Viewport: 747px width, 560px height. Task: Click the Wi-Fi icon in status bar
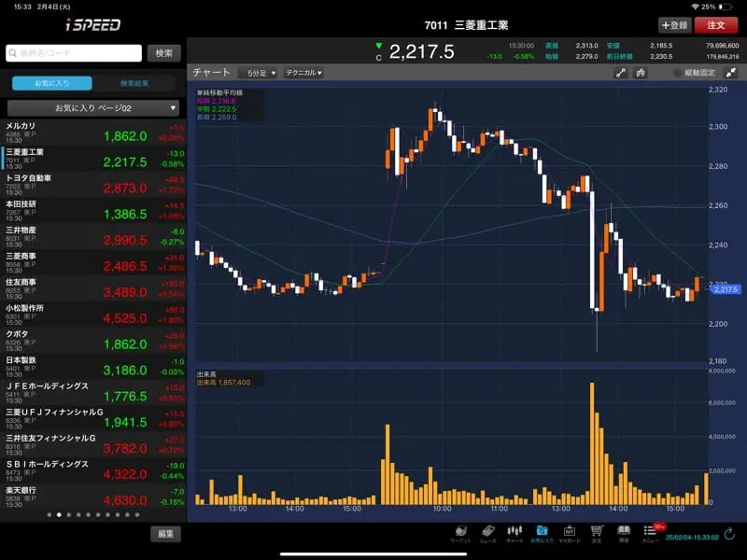tap(695, 7)
